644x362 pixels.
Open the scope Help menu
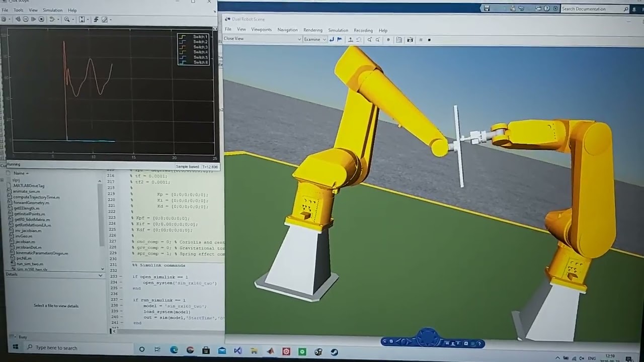coord(72,10)
